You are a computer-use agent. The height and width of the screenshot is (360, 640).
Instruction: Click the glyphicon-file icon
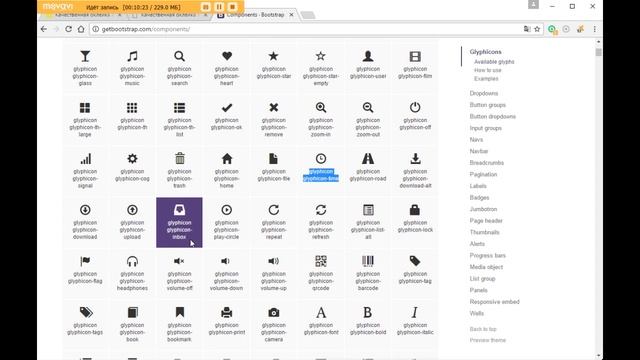click(x=273, y=158)
